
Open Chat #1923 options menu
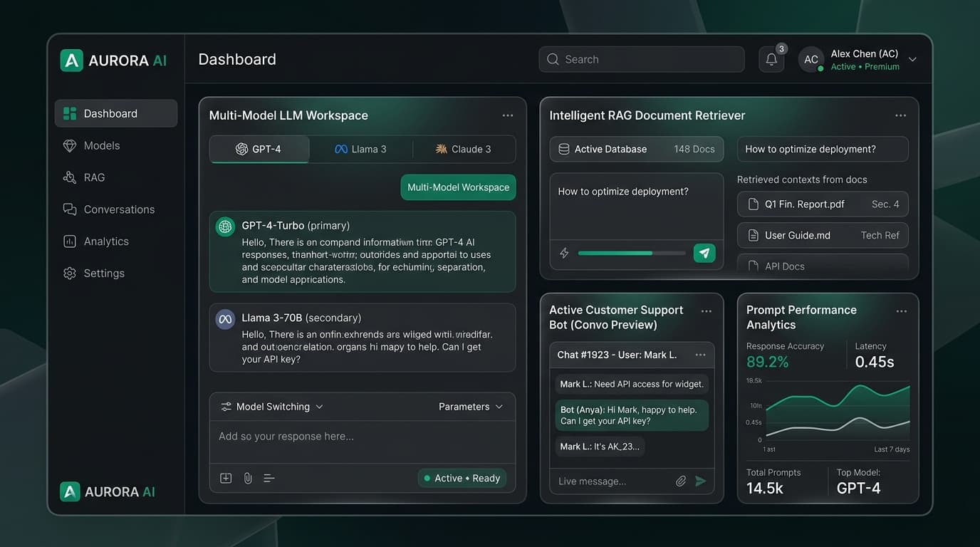coord(701,355)
